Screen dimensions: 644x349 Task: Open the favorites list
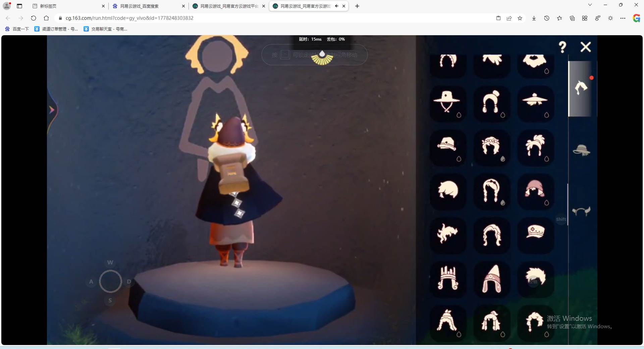[x=559, y=18]
